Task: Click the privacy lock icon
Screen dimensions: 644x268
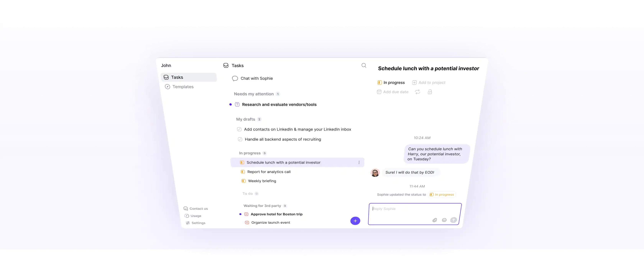Action: click(430, 92)
